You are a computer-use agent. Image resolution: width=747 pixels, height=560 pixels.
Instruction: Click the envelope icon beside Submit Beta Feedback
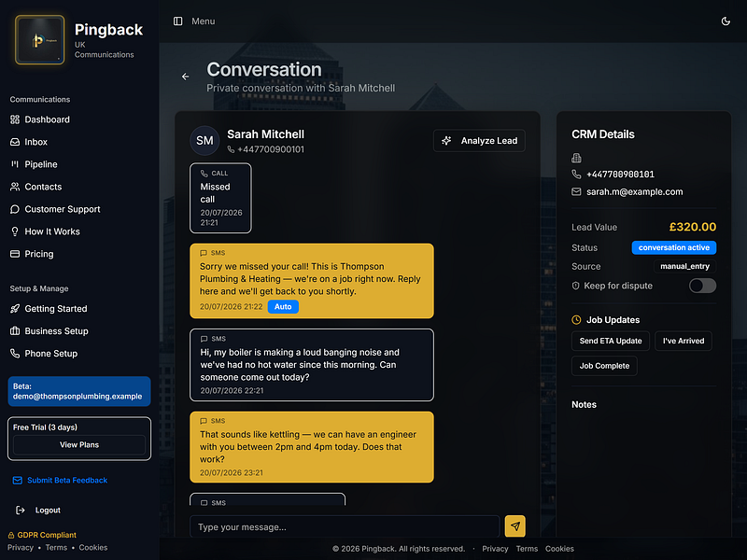point(17,480)
